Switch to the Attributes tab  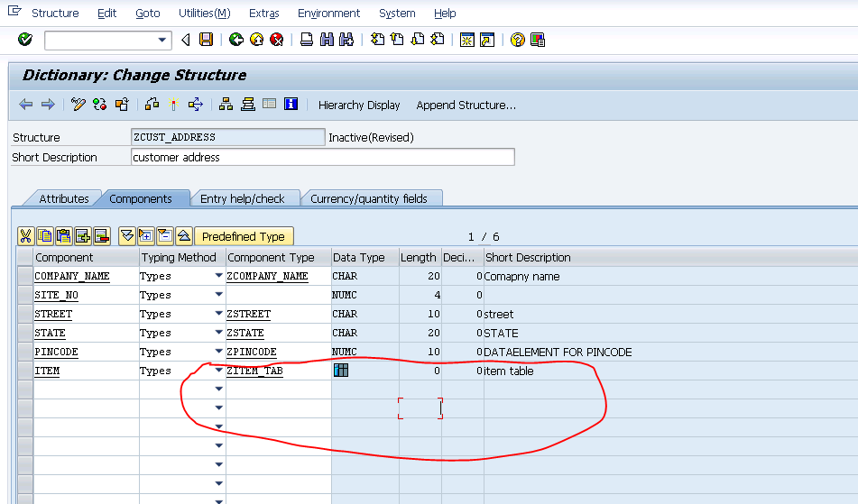(63, 198)
